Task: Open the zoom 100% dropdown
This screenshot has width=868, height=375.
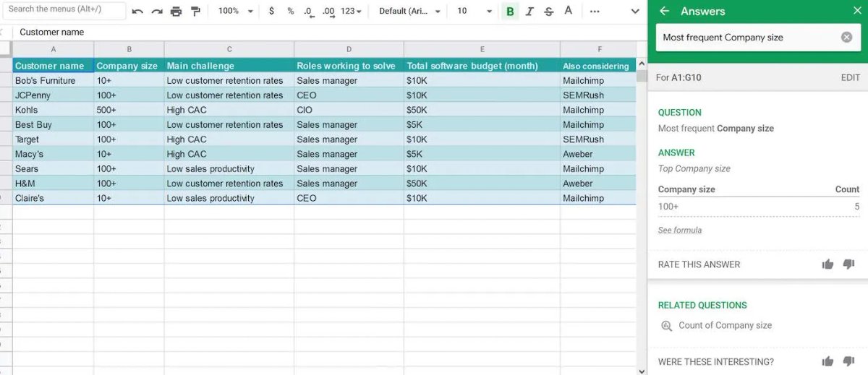Action: [x=237, y=12]
